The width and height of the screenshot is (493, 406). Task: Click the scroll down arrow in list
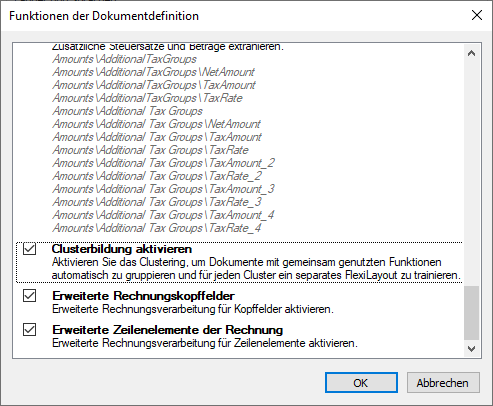click(471, 349)
